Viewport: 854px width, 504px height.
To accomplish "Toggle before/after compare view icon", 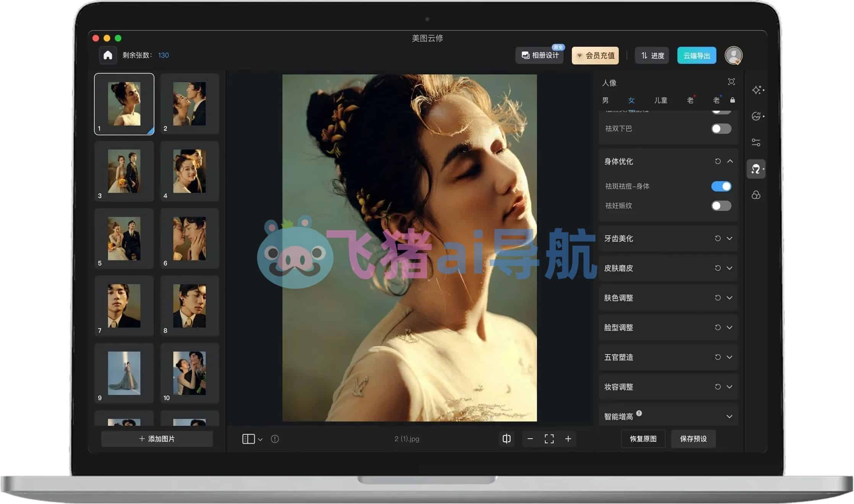I will (x=507, y=439).
